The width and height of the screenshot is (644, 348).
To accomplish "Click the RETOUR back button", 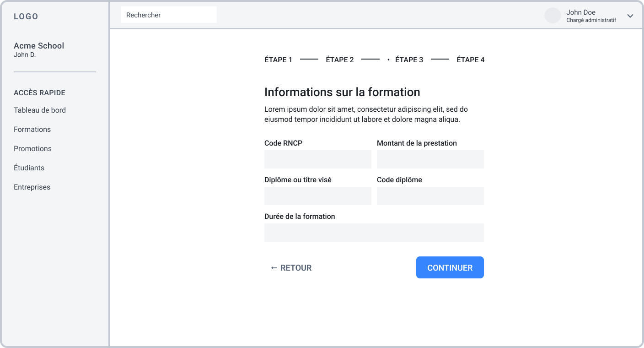I will tap(291, 268).
